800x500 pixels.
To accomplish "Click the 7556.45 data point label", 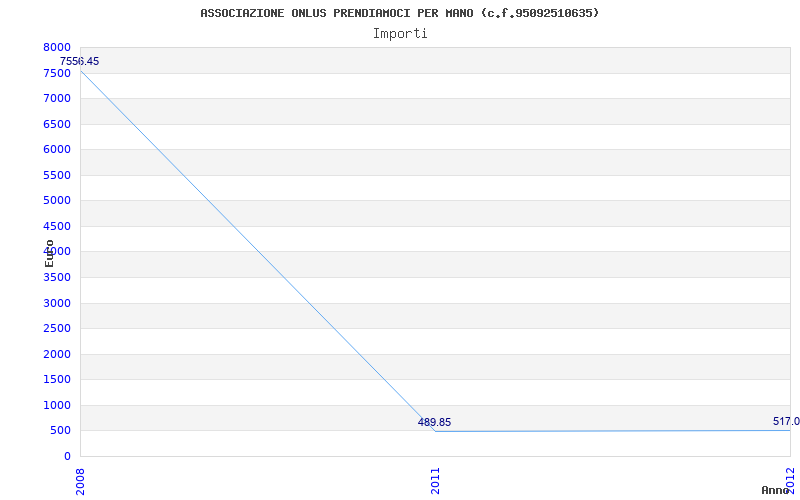I will tap(80, 61).
